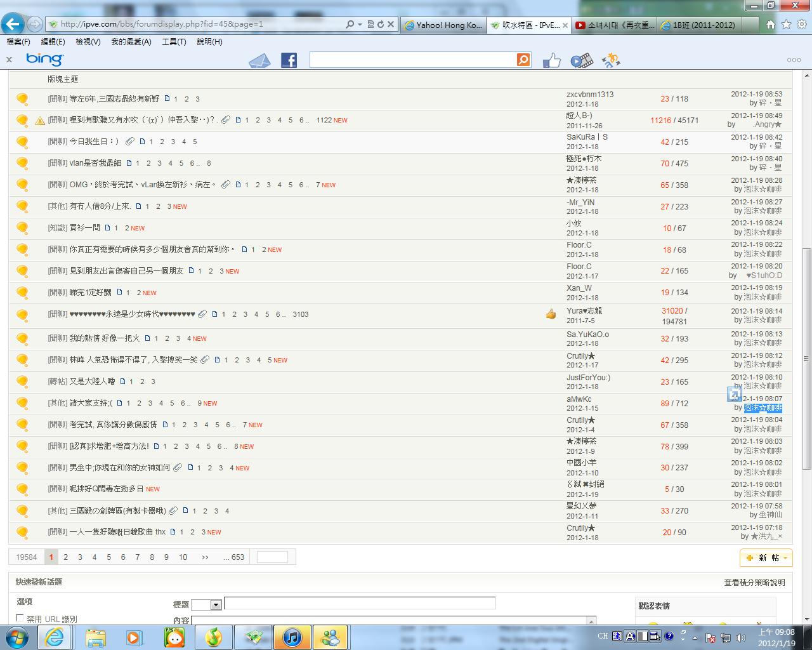812x650 pixels.
Task: Open the 查看積分策略說明 link
Action: pos(754,582)
